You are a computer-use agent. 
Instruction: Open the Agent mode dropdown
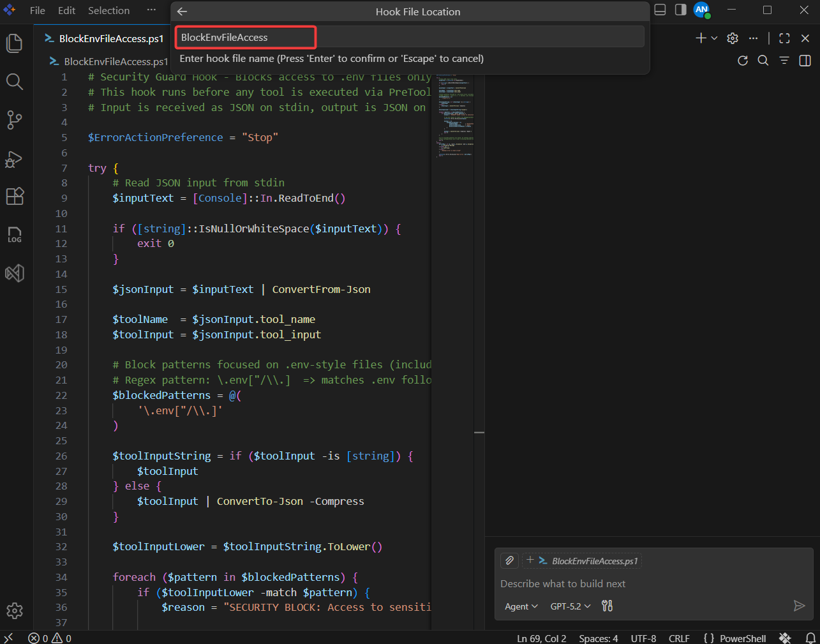(520, 606)
